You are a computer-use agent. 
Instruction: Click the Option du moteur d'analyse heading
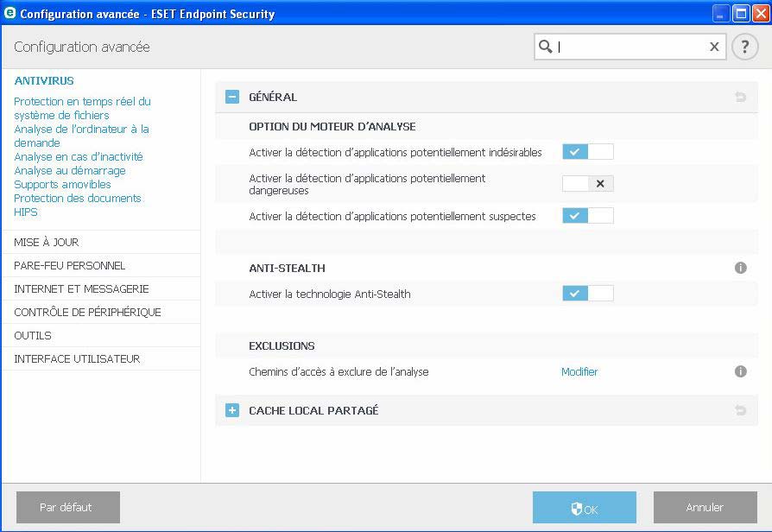point(332,127)
